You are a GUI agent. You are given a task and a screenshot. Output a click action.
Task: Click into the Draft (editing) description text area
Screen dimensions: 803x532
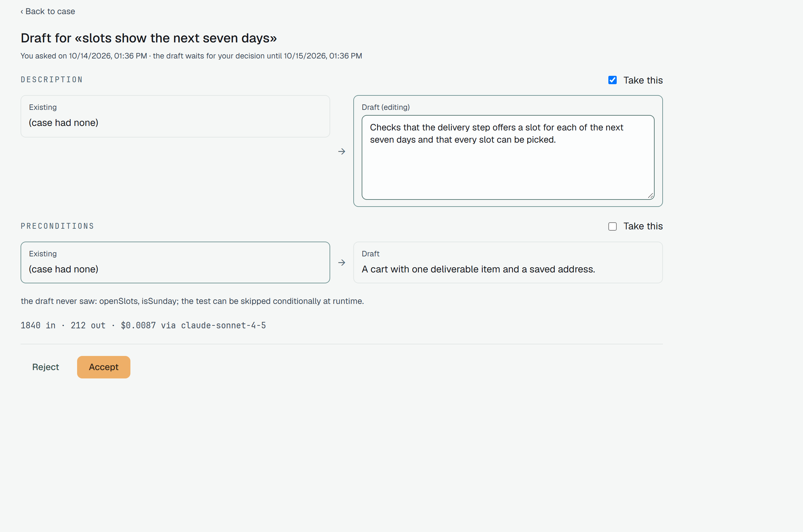coord(508,157)
